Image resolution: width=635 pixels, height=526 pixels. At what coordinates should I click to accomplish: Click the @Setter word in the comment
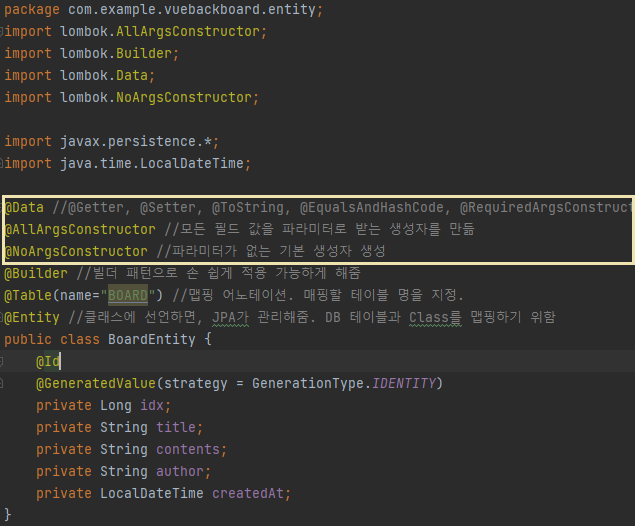click(168, 207)
